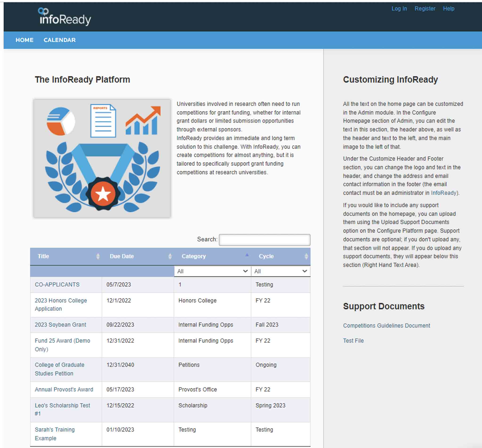Select the due date 09/22/2023 cell
This screenshot has height=448, width=482.
(138, 325)
